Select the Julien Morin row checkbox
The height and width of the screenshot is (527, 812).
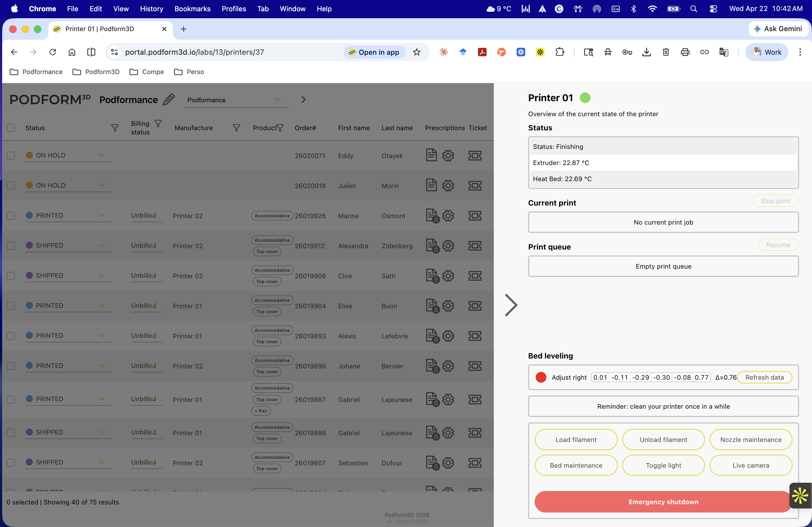tap(11, 185)
